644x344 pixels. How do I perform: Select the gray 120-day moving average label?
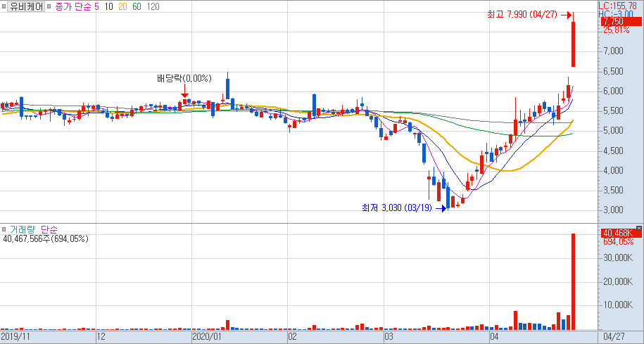[153, 6]
